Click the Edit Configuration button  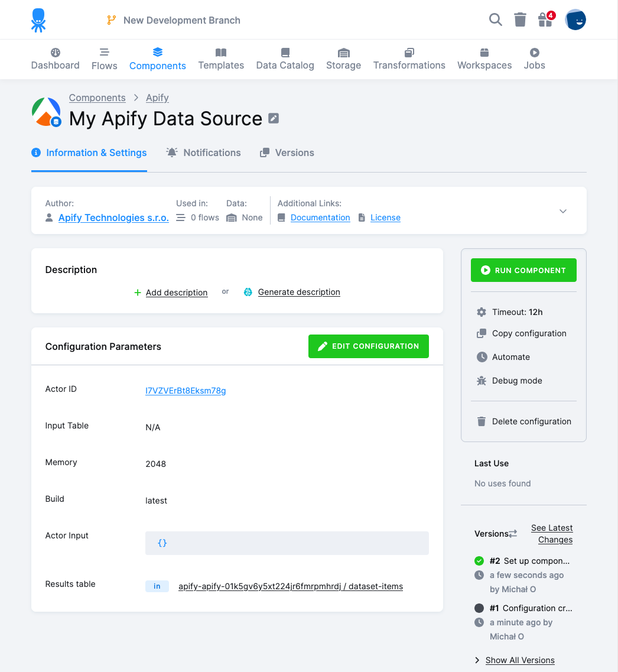tap(368, 346)
